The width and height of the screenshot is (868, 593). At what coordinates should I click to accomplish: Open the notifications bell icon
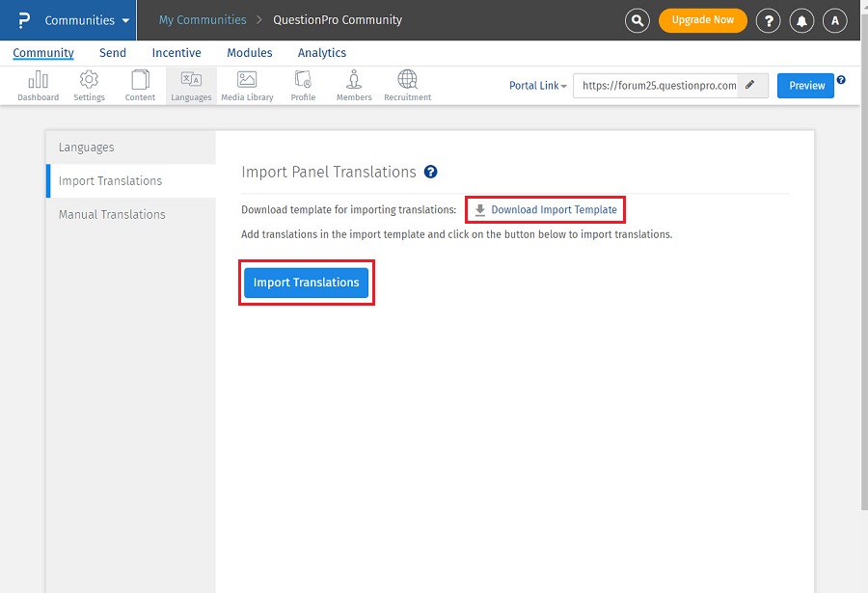(801, 21)
